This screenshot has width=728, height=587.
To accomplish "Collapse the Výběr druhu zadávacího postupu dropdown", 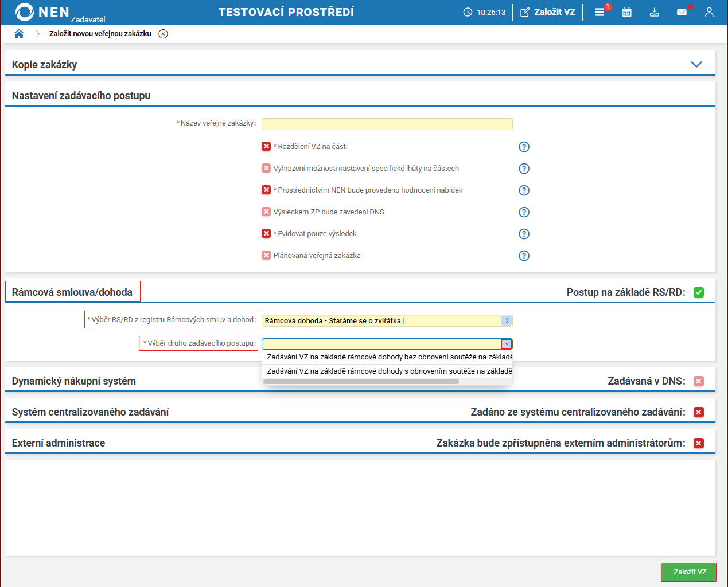I will (507, 344).
